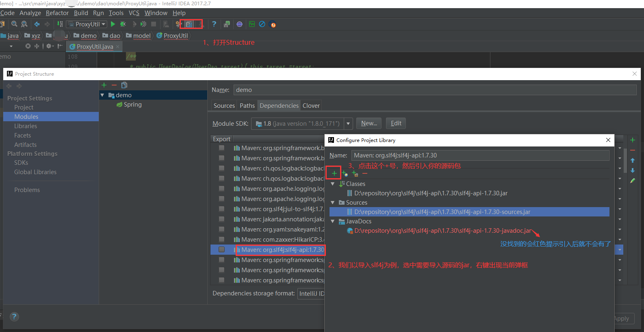Image resolution: width=644 pixels, height=332 pixels.
Task: Click the Collapse All icon in project panel
Action: 37,46
